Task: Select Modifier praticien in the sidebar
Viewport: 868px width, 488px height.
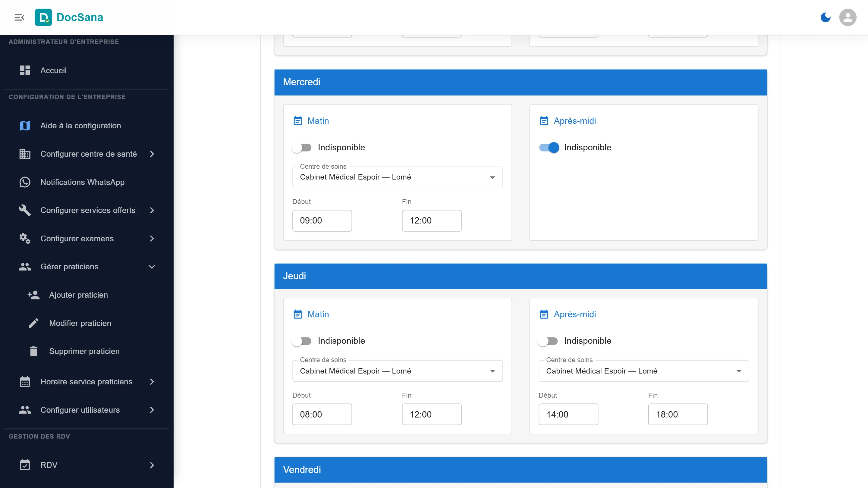Action: (x=87, y=323)
